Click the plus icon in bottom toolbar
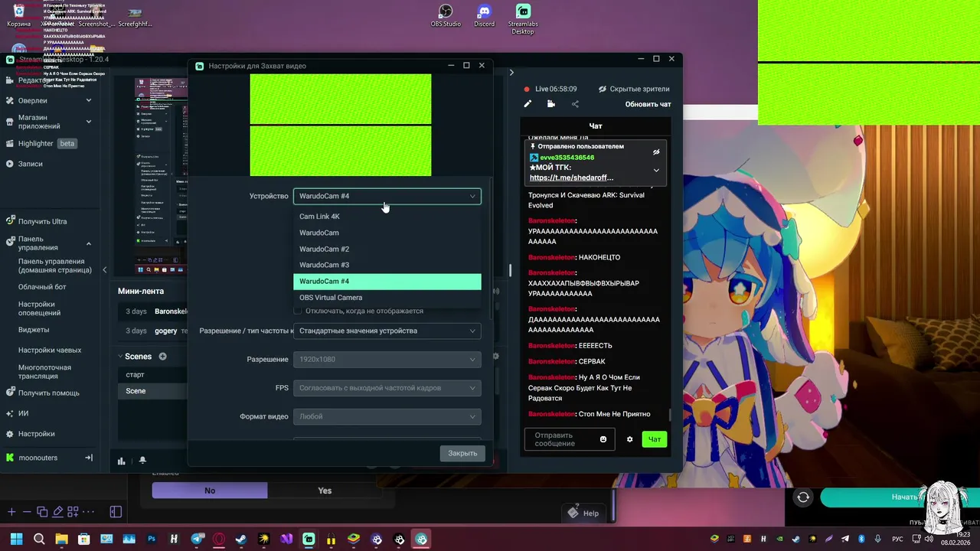 11,511
